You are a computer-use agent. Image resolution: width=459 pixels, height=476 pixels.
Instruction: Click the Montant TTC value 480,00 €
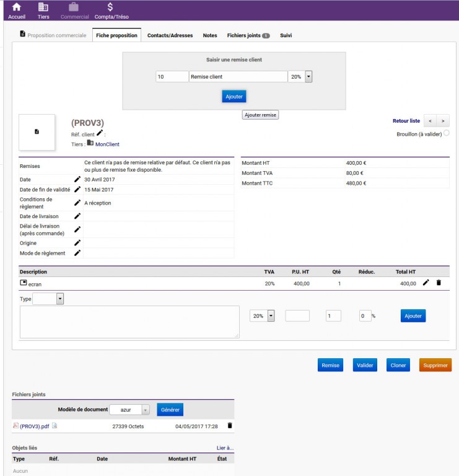point(356,183)
